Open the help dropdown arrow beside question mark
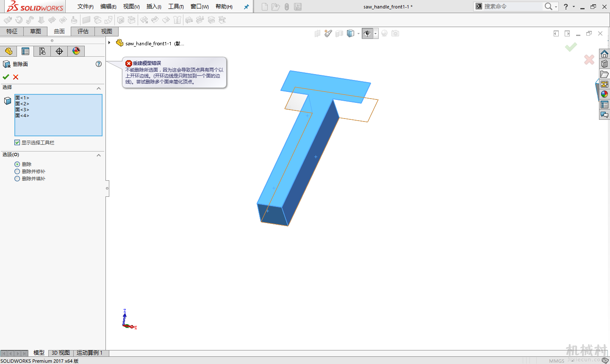This screenshot has width=610, height=364. tap(574, 7)
